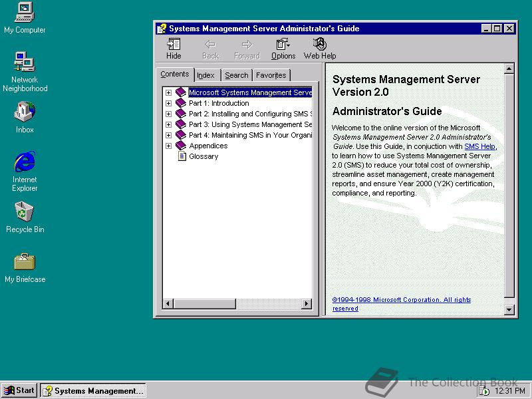The height and width of the screenshot is (399, 532).
Task: Click the system tray task scheduler icon
Action: pos(484,391)
